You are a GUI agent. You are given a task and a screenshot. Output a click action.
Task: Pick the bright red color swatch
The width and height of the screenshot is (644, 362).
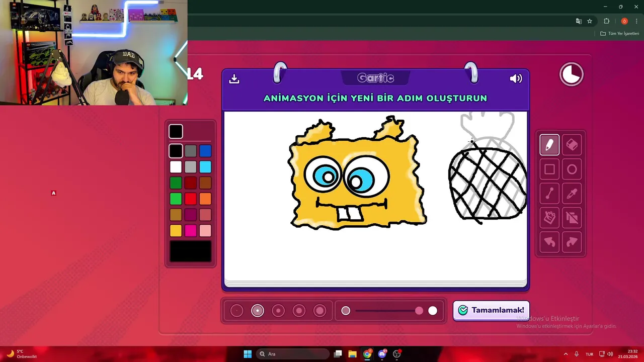coord(190,199)
